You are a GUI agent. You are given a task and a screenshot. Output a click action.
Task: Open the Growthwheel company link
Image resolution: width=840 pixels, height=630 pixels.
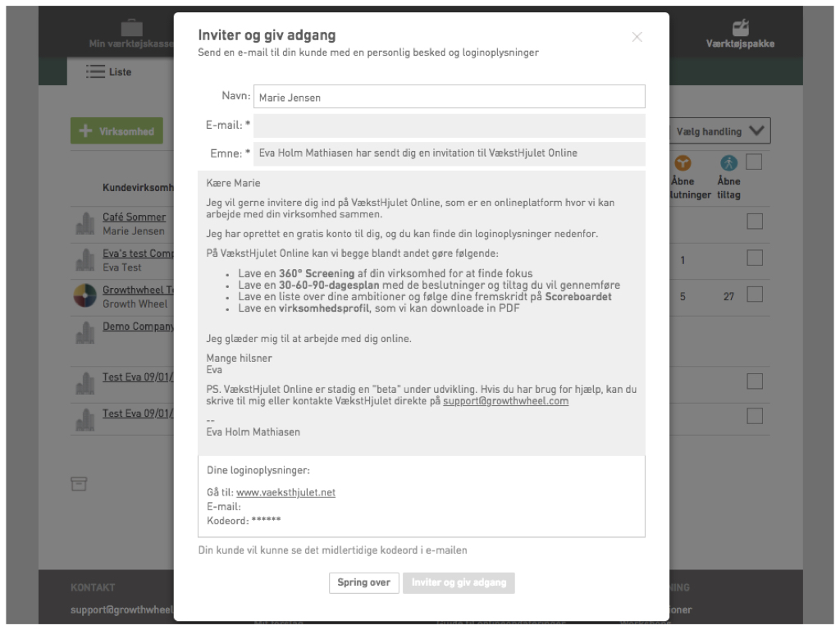138,290
